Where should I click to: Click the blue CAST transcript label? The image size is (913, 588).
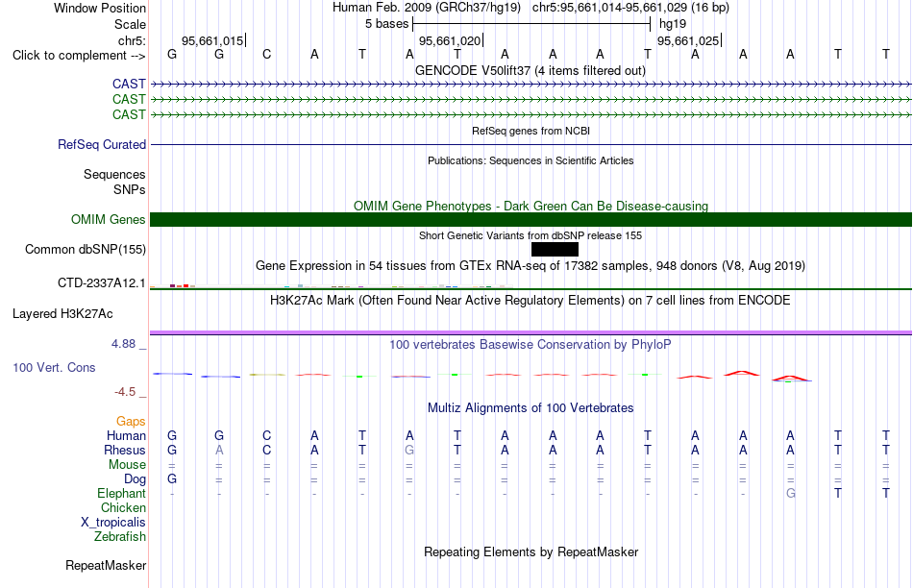tap(130, 85)
